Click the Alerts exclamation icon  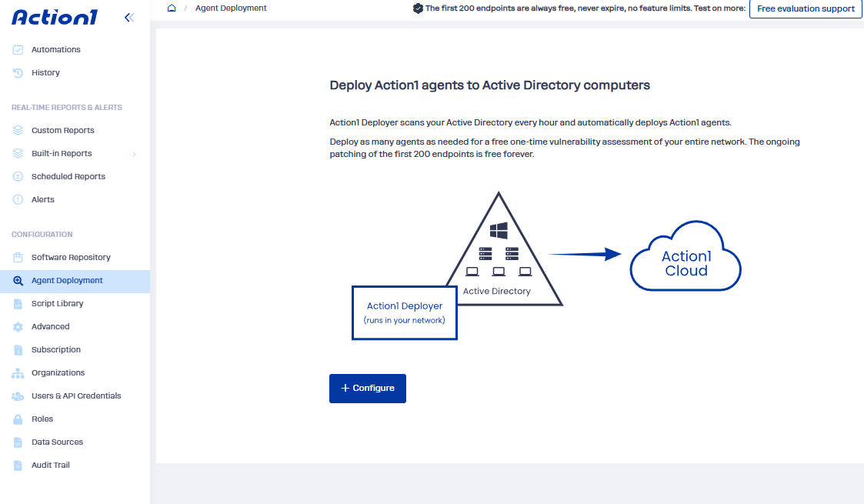click(x=18, y=200)
